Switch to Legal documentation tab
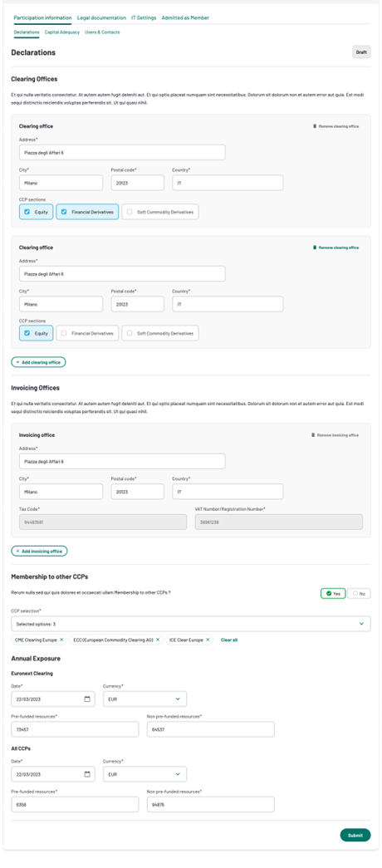382x868 pixels. [x=102, y=17]
